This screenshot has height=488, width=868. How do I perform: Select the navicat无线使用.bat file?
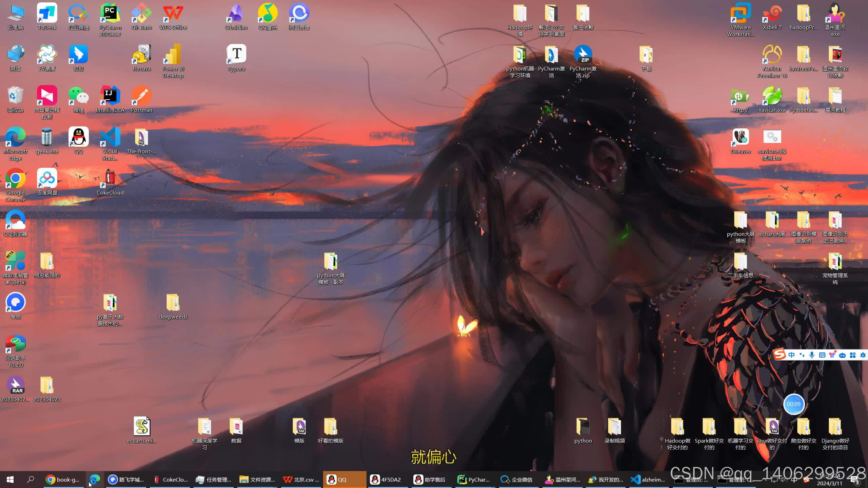pos(772,144)
